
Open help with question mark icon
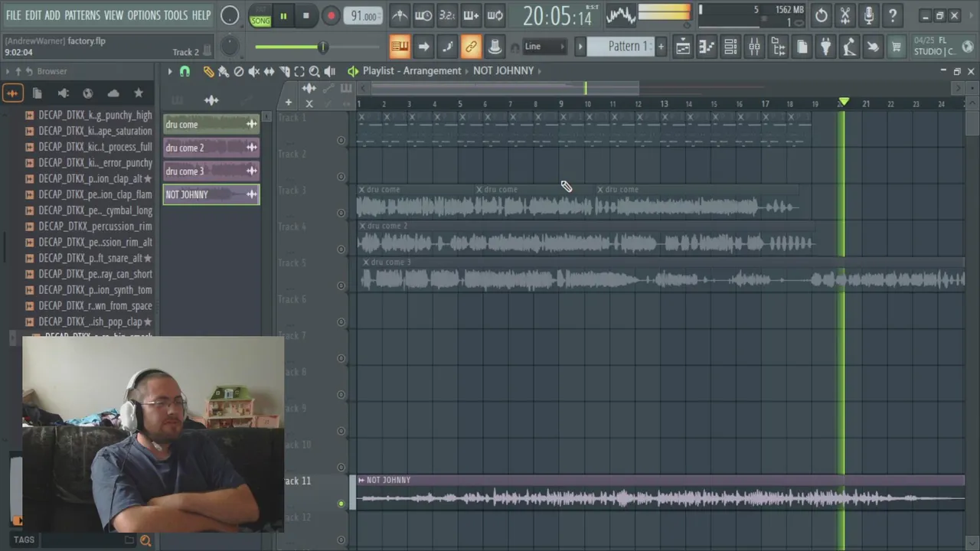(892, 15)
